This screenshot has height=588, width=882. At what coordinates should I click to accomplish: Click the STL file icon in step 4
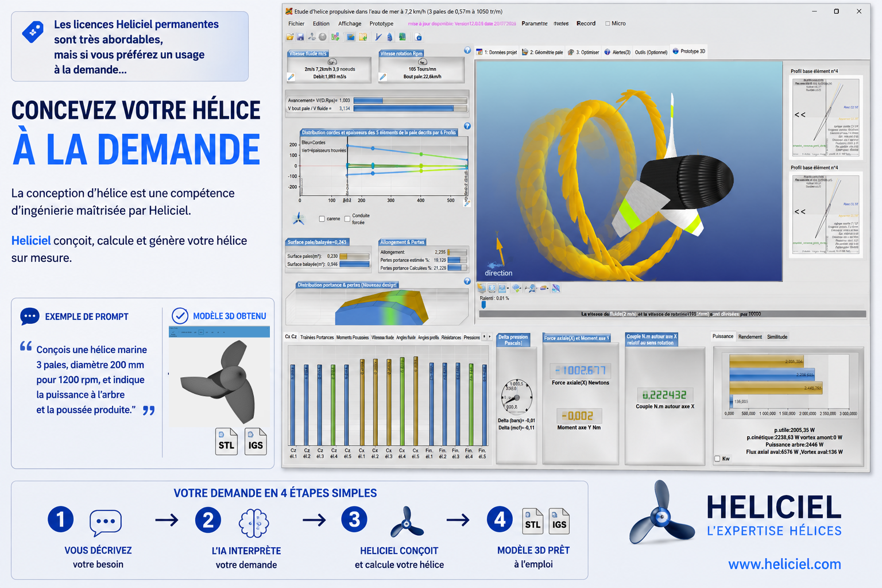(x=533, y=521)
